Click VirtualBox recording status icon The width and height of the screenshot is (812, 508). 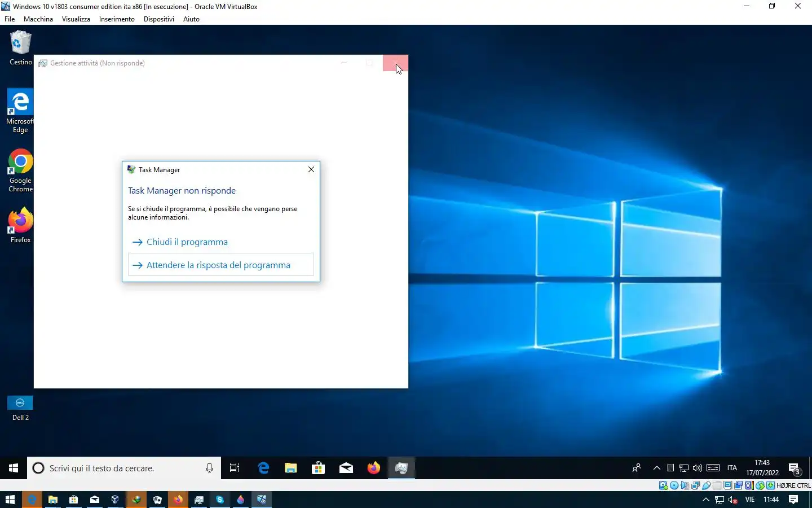pyautogui.click(x=738, y=485)
